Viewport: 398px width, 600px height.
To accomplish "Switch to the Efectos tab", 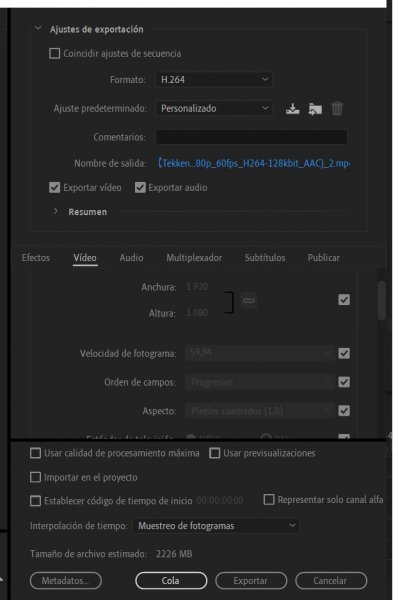I will tap(36, 258).
